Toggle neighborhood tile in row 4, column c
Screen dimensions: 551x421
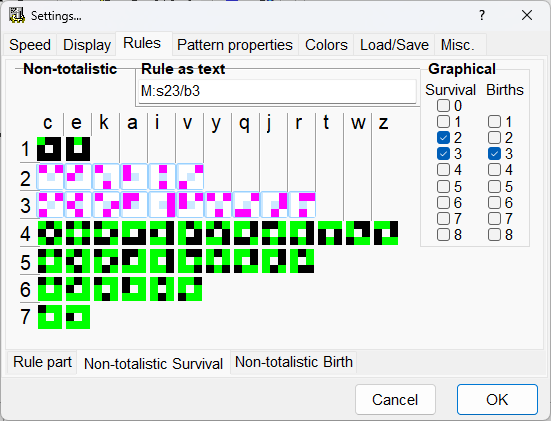click(x=50, y=233)
